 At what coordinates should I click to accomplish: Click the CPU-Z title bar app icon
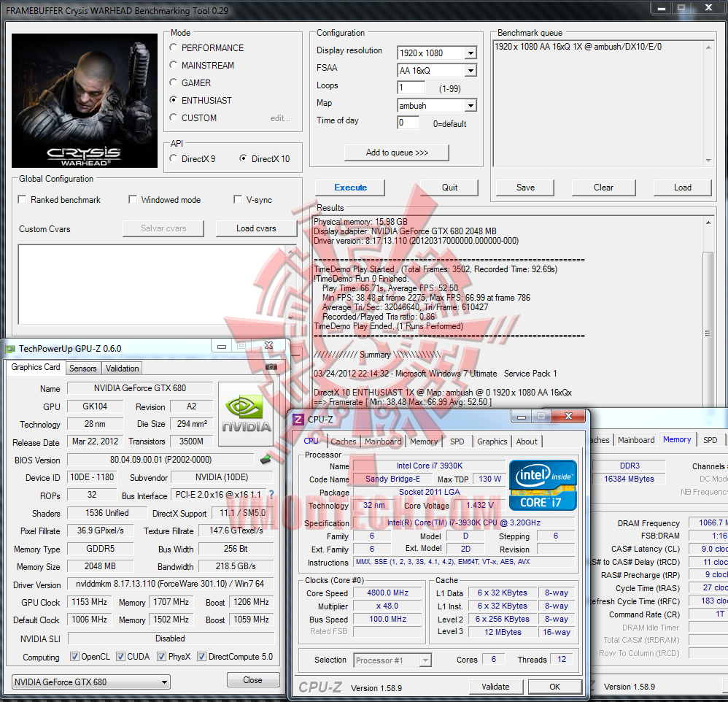tap(298, 419)
